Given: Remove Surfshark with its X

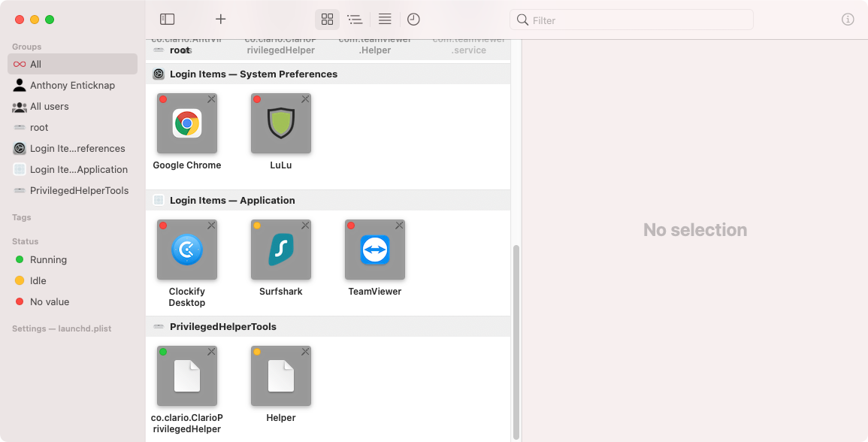Looking at the screenshot, I should point(305,226).
